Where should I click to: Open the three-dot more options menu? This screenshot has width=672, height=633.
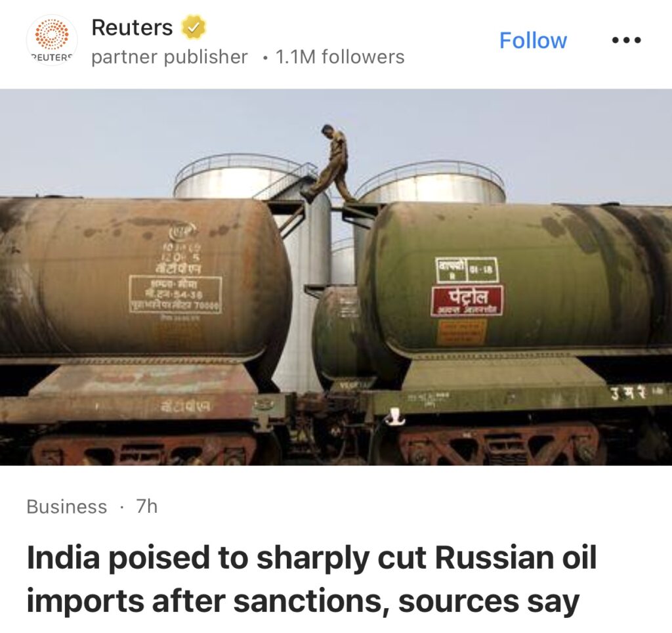626,40
